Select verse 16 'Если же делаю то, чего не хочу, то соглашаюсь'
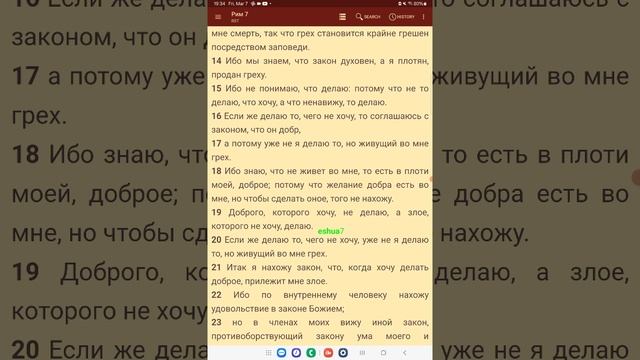 click(x=323, y=116)
